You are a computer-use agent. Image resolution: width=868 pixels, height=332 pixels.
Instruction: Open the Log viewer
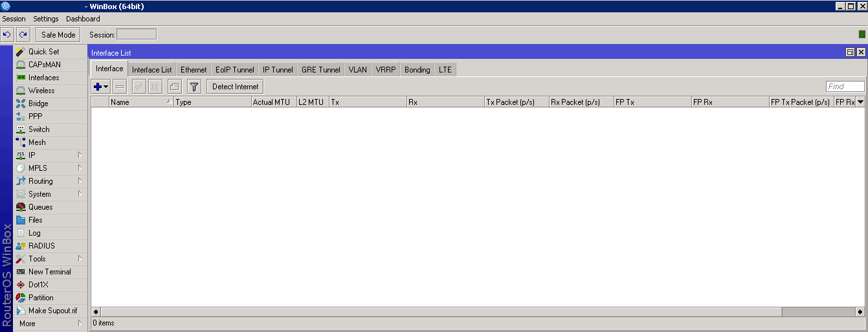click(50, 233)
